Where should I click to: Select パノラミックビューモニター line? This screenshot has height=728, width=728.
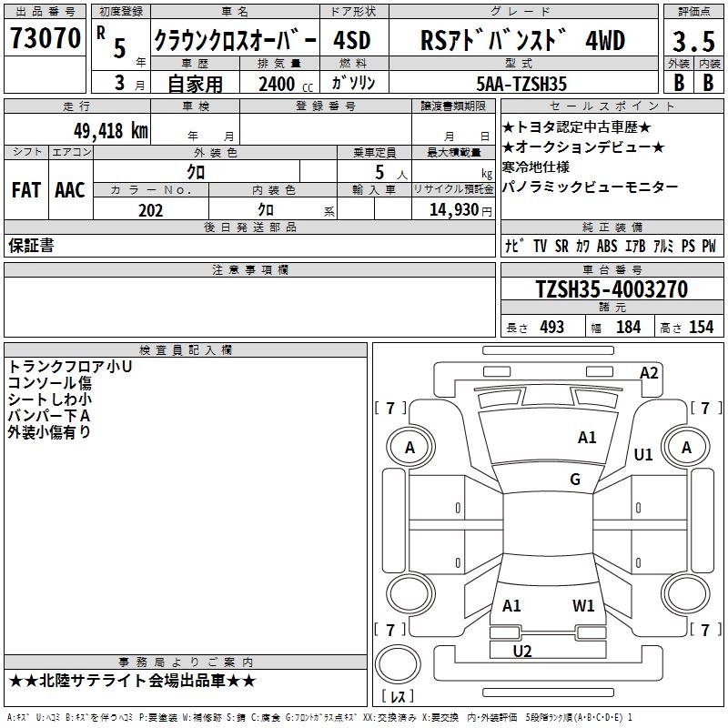(x=590, y=187)
